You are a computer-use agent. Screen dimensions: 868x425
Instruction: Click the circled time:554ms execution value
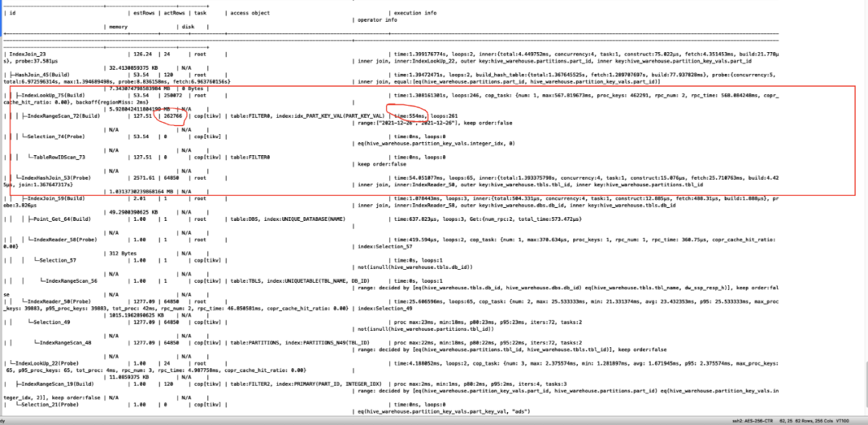pyautogui.click(x=403, y=116)
